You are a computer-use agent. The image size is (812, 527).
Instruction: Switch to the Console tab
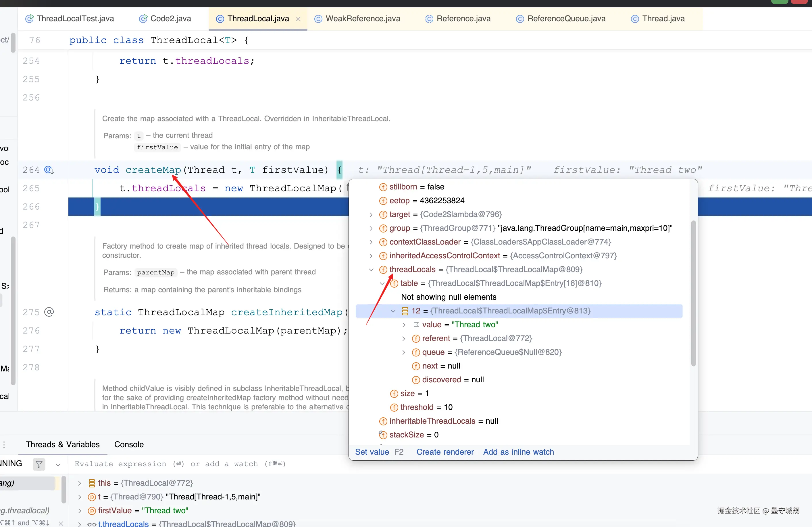tap(129, 445)
